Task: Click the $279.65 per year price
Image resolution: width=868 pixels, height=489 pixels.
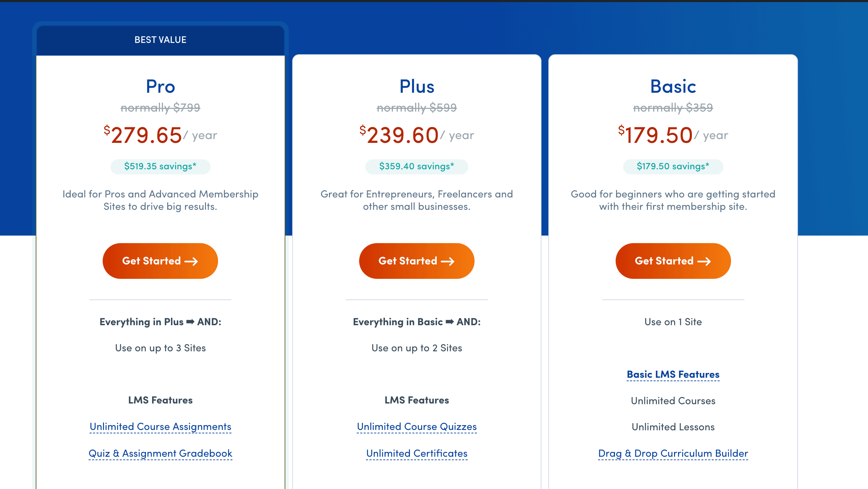Action: 160,135
